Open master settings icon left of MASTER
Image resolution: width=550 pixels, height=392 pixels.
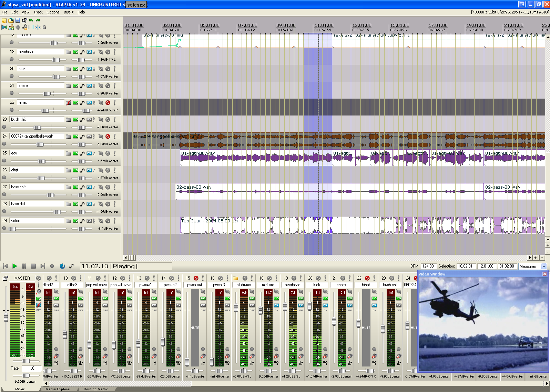click(x=5, y=278)
